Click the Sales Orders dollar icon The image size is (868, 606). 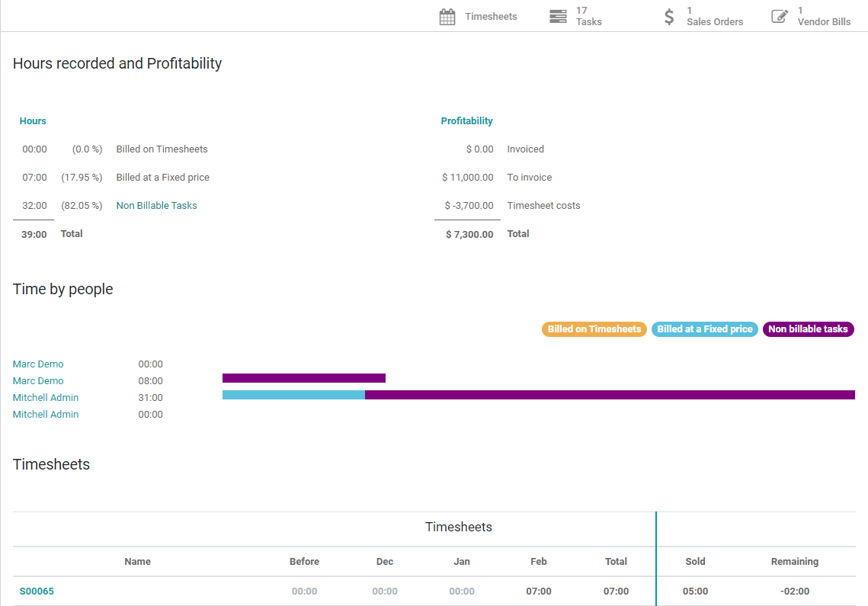pyautogui.click(x=669, y=17)
